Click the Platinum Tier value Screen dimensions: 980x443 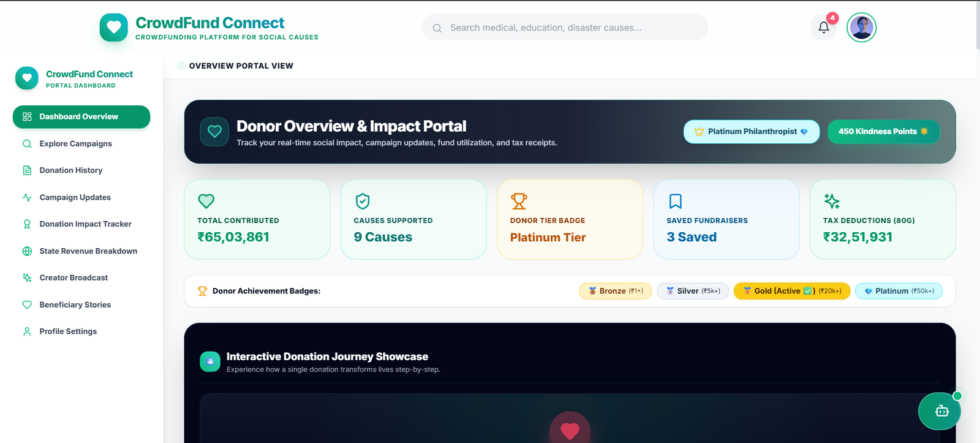[548, 237]
